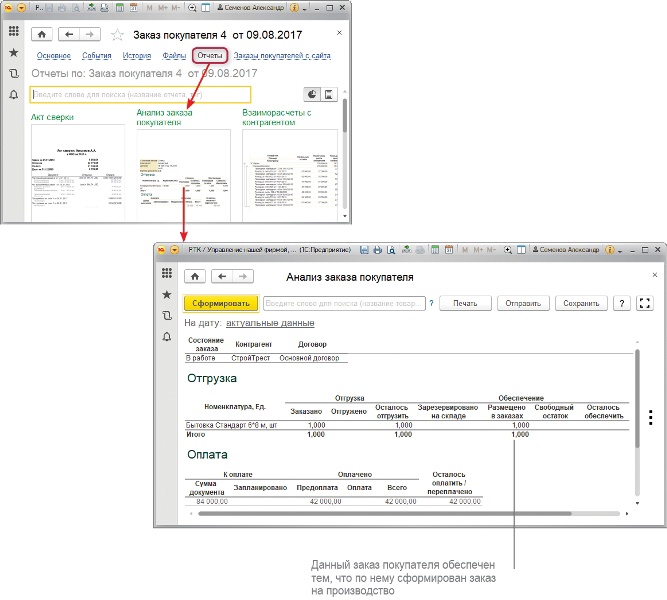The height and width of the screenshot is (600, 667).
Task: Go back in the report window
Action: click(x=220, y=277)
